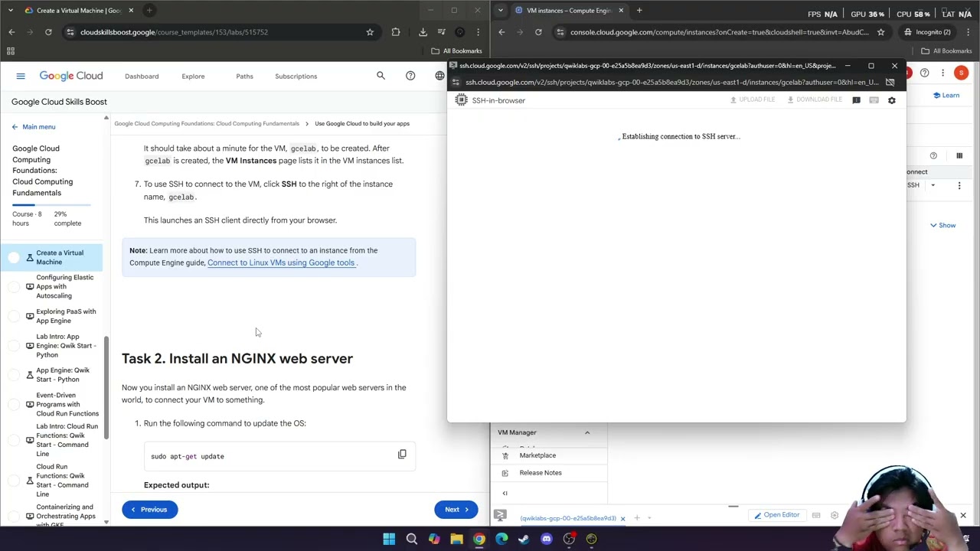Expand the Show panel in Cloud Console
This screenshot has height=551, width=980.
(942, 225)
